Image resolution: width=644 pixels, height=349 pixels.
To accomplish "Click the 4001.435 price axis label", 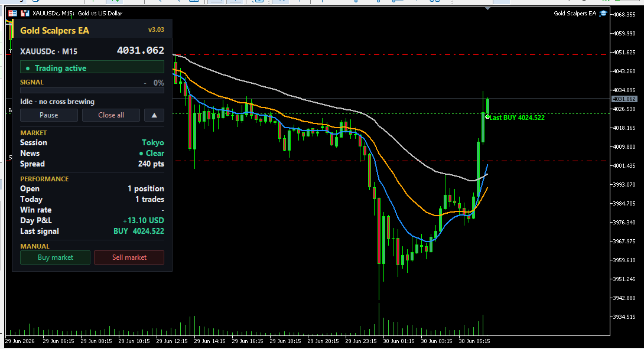I will point(625,165).
